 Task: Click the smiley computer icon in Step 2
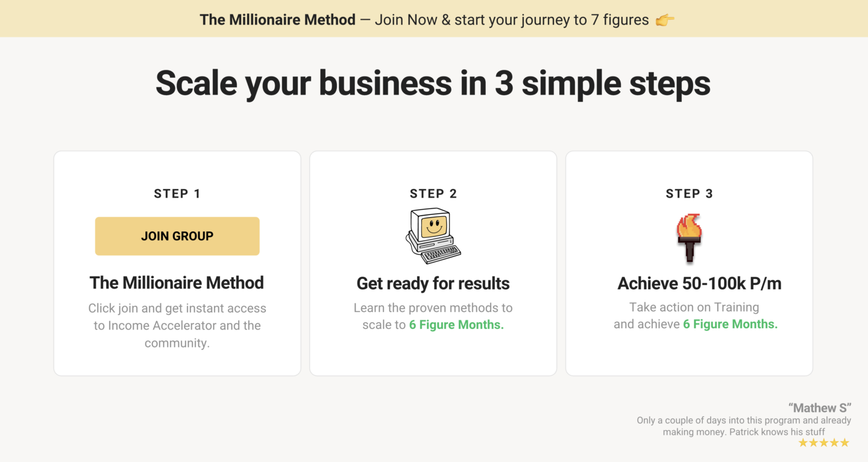[433, 235]
